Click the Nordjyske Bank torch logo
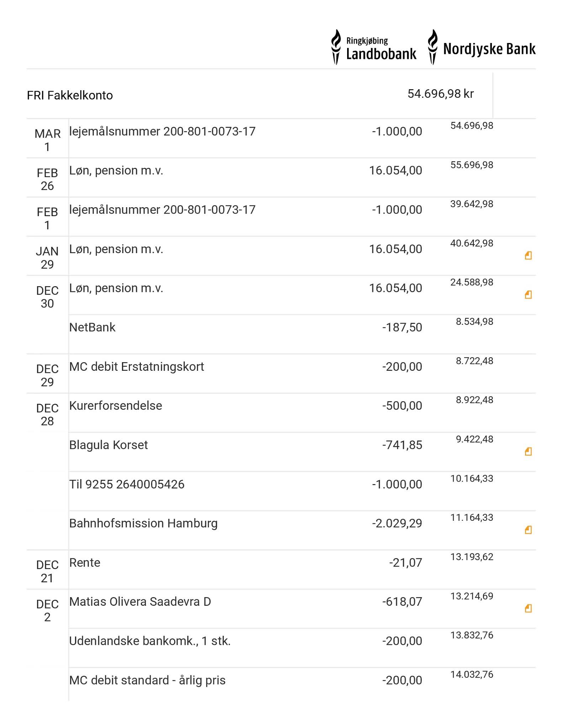Image resolution: width=563 pixels, height=728 pixels. pos(432,47)
